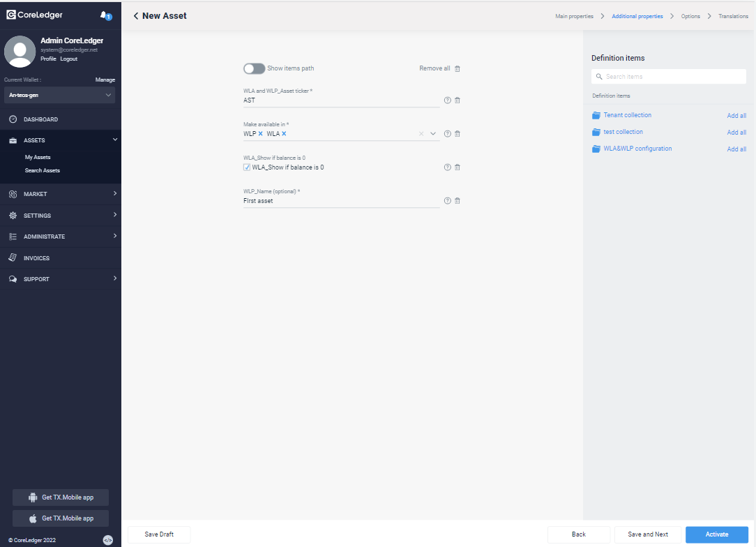Open the Make available in dropdown
The height and width of the screenshot is (547, 756).
(433, 134)
